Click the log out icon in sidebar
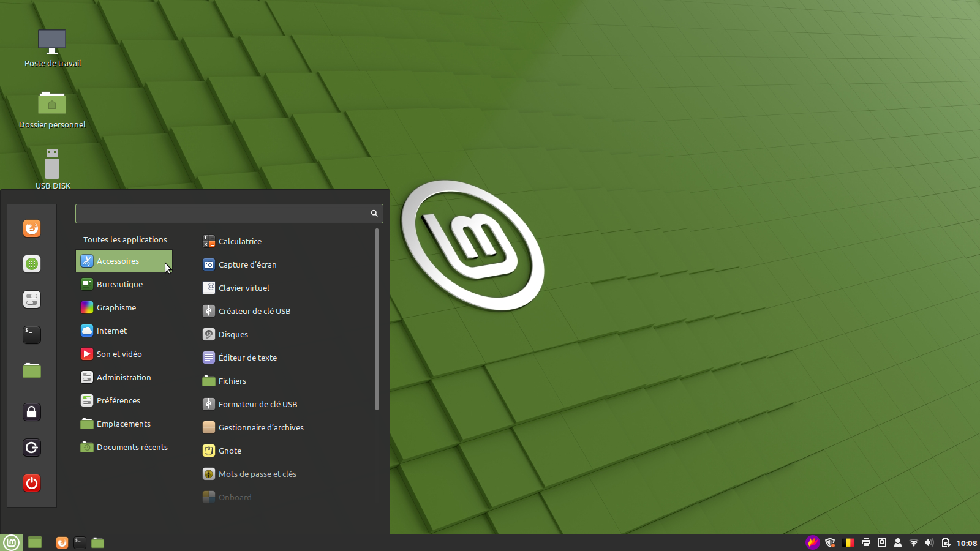Viewport: 980px width, 551px height. click(32, 448)
